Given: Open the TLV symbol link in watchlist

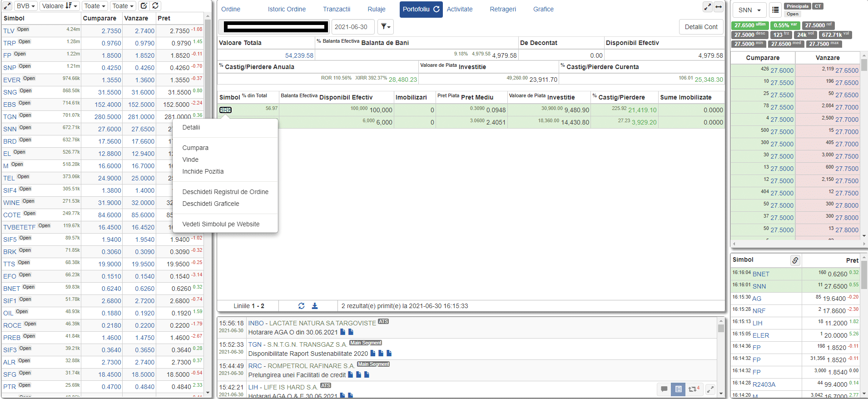Looking at the screenshot, I should [x=9, y=31].
